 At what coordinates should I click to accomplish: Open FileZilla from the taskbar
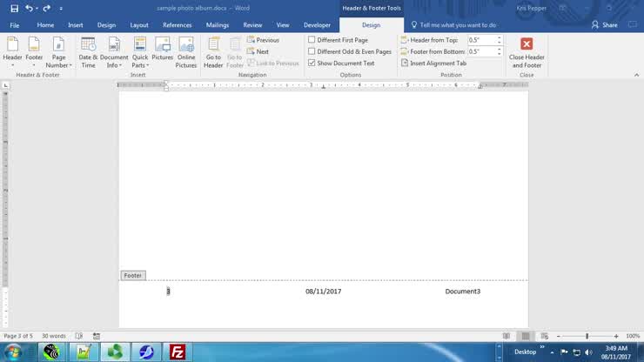click(x=178, y=352)
